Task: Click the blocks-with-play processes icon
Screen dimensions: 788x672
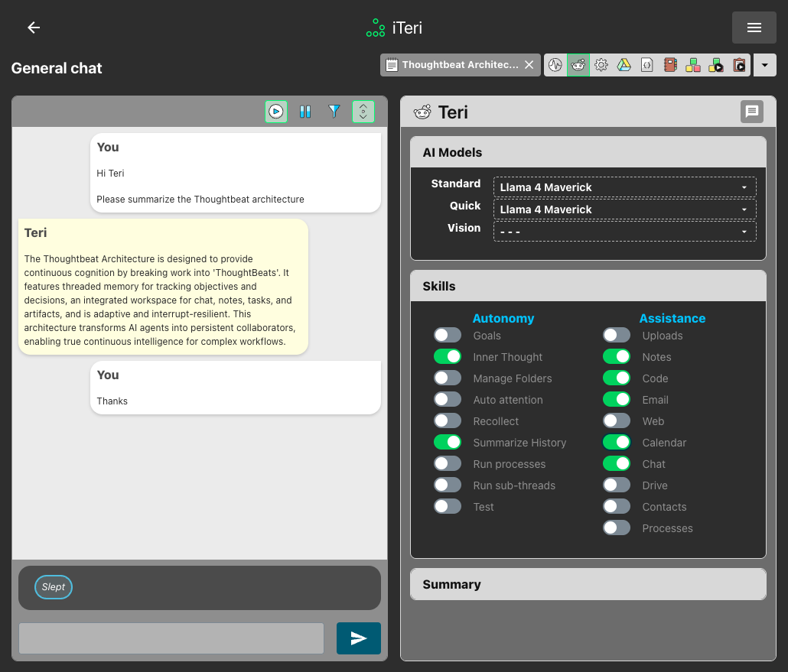Action: (715, 65)
